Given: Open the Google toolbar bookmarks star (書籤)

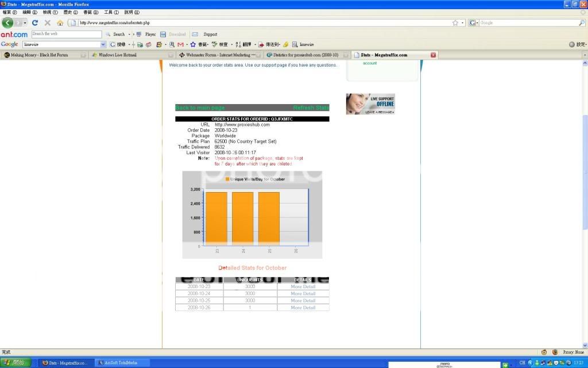Looking at the screenshot, I should pyautogui.click(x=199, y=44).
